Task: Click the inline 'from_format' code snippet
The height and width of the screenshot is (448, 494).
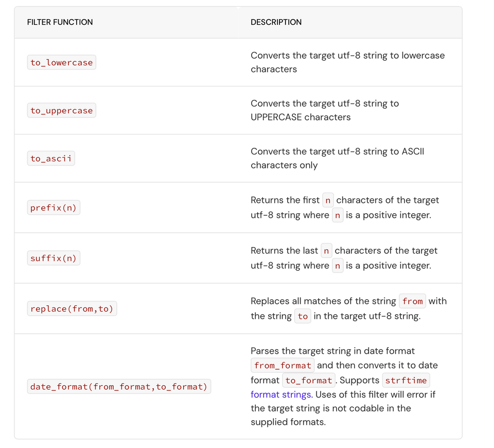Action: 283,365
